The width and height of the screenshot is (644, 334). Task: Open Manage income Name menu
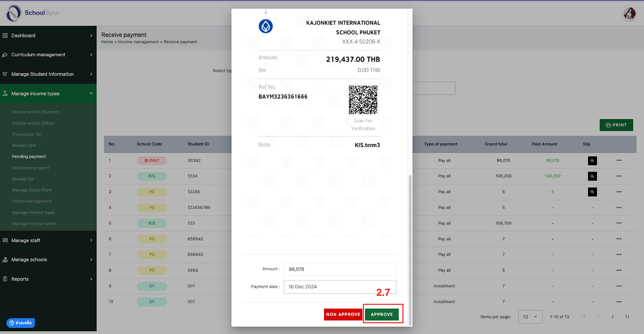(x=34, y=223)
